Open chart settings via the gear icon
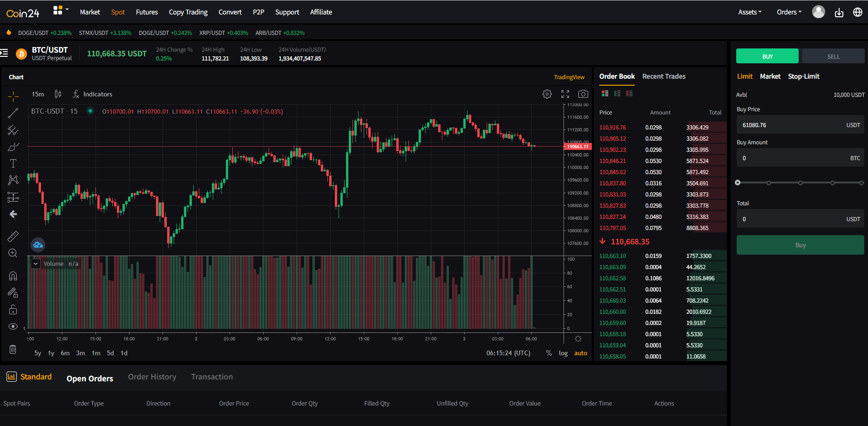Viewport: 868px width, 426px height. (x=547, y=94)
